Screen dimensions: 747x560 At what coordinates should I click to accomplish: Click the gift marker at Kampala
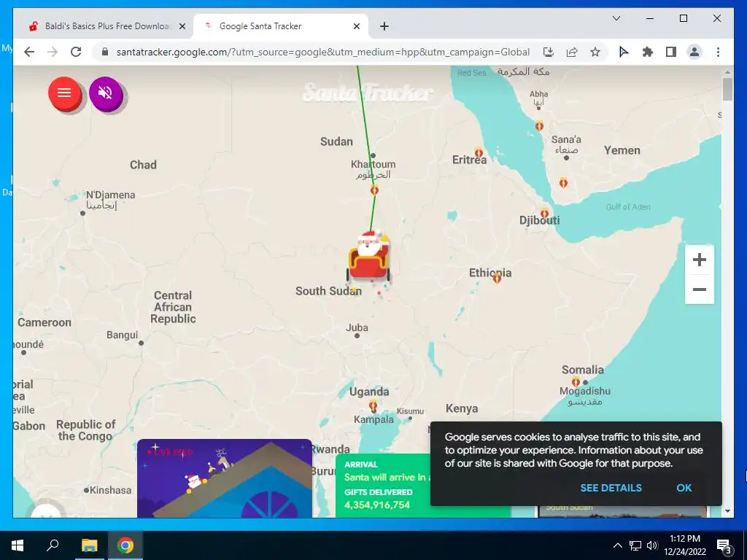(373, 406)
